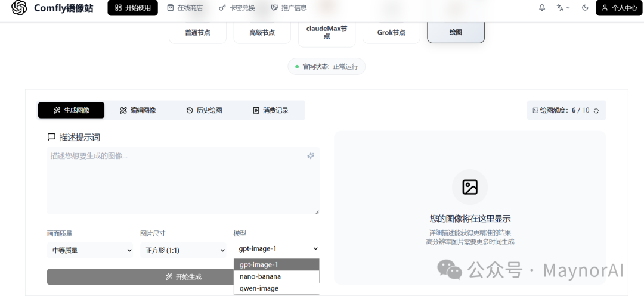Image resolution: width=644 pixels, height=296 pixels.
Task: Toggle dark mode moon icon
Action: pos(586,7)
